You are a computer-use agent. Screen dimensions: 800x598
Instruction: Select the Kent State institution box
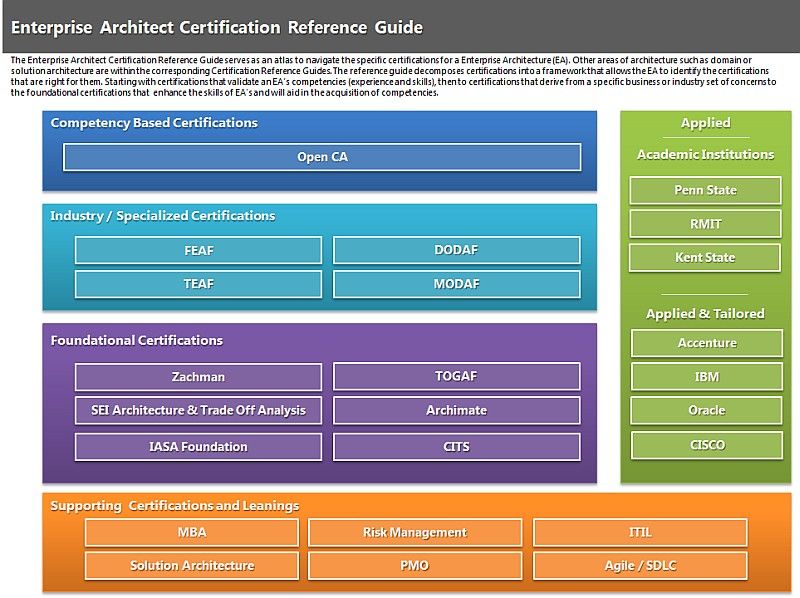705,258
